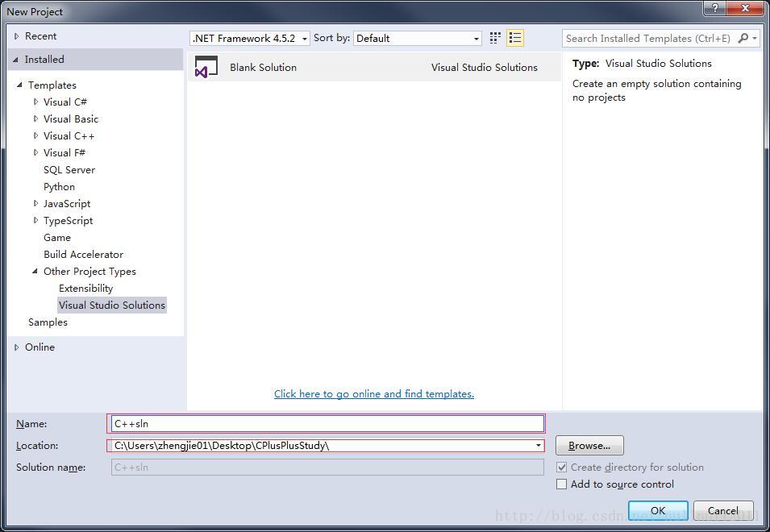Expand the TypeScript node

[x=35, y=220]
